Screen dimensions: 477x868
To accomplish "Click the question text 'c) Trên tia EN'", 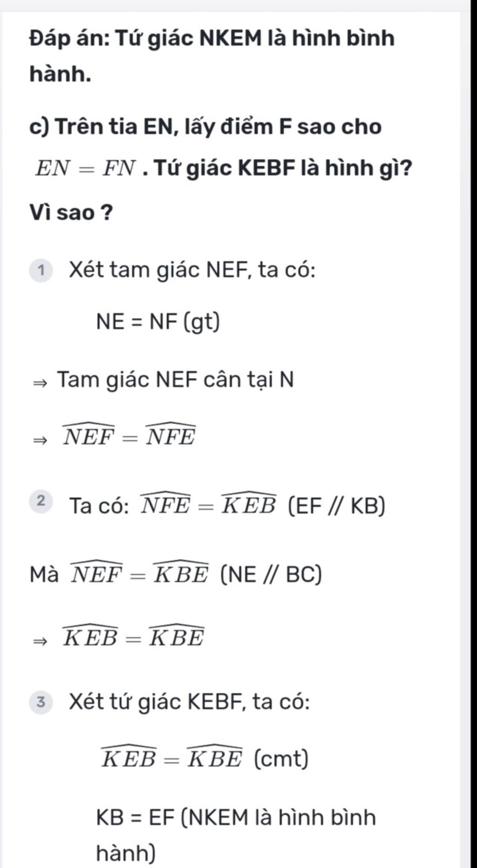I will [x=205, y=127].
